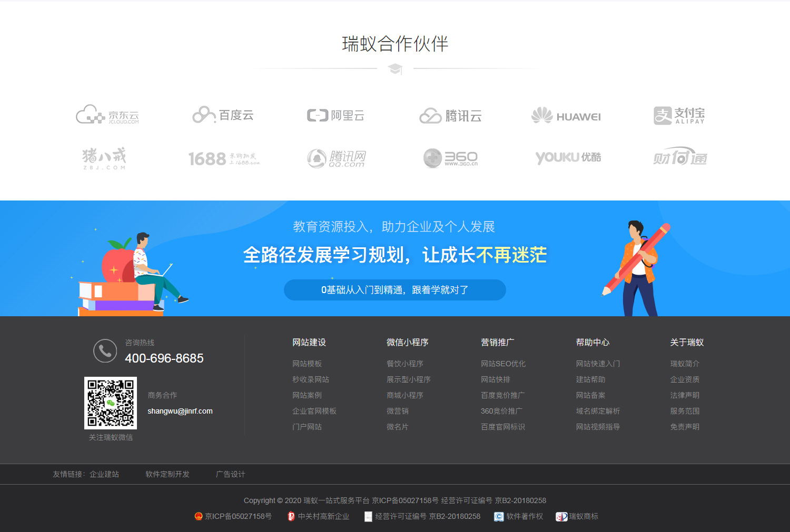The height and width of the screenshot is (532, 790).
Task: Click the 0基础从入门到精通 banner button
Action: [395, 290]
